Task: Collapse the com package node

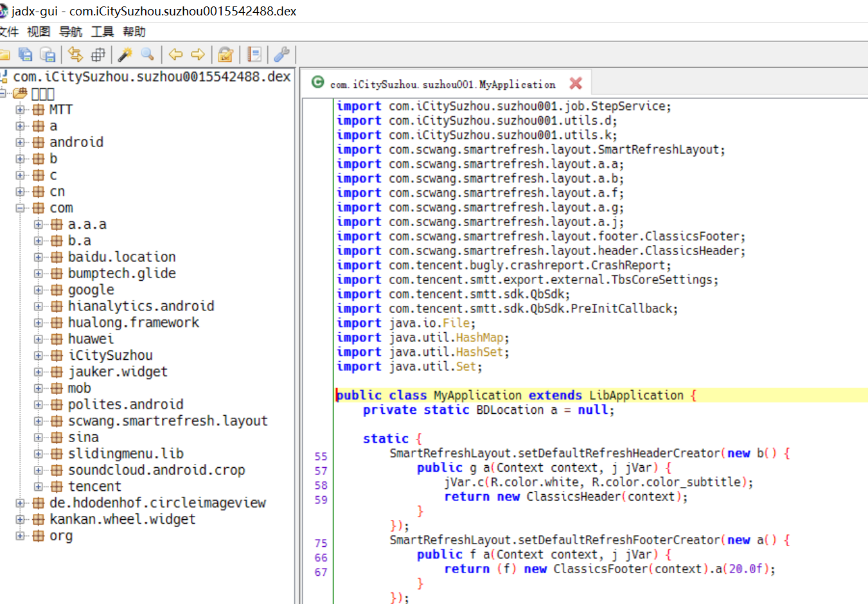Action: 20,208
